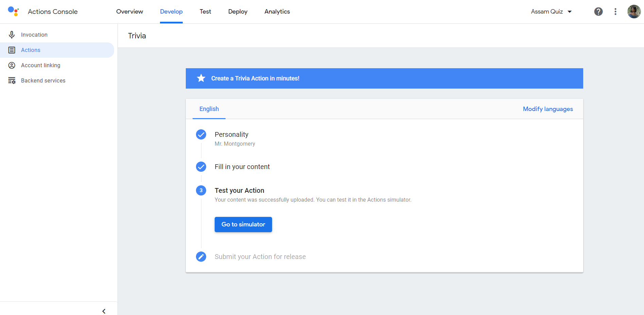Click the Backend services gear-list icon

point(12,80)
